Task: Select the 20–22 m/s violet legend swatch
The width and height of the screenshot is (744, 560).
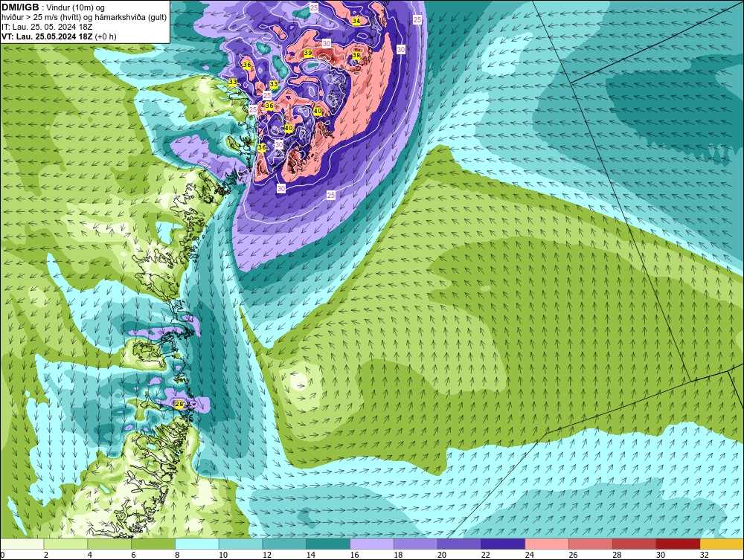Action: (x=459, y=544)
